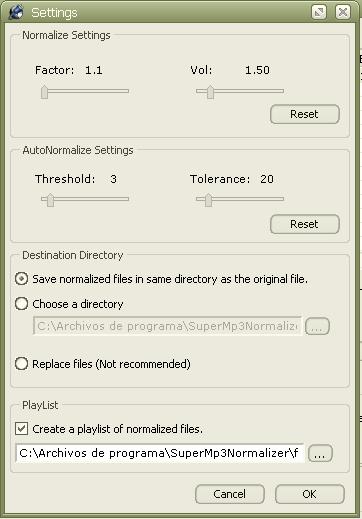Select Replace files (Not recommended) option
This screenshot has height=519, width=362.
(21, 363)
